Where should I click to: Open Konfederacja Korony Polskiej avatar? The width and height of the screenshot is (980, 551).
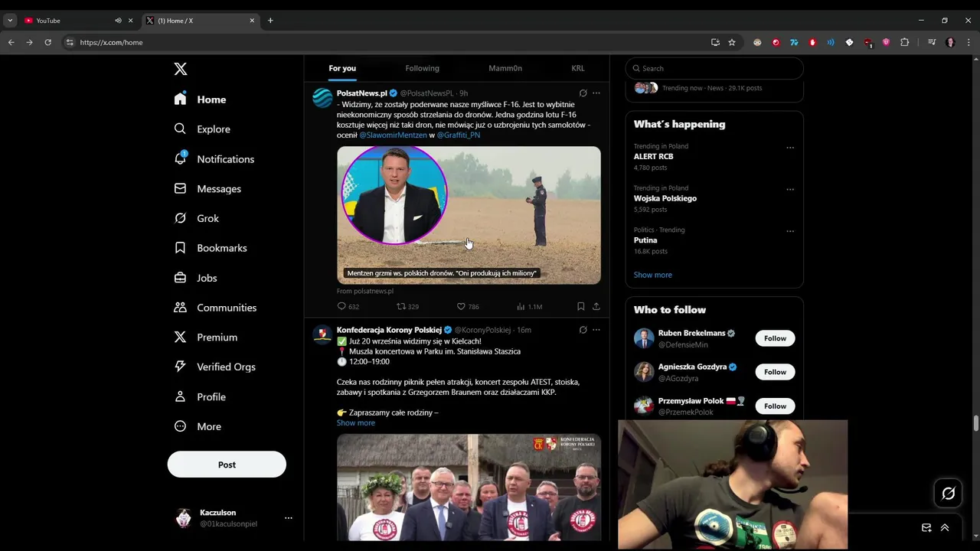pyautogui.click(x=322, y=334)
